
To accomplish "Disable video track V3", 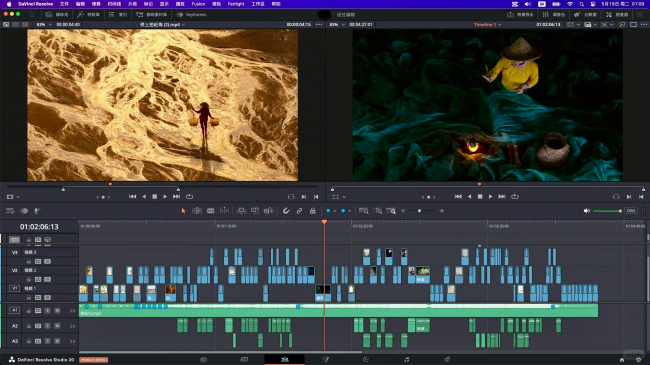I will 48,261.
